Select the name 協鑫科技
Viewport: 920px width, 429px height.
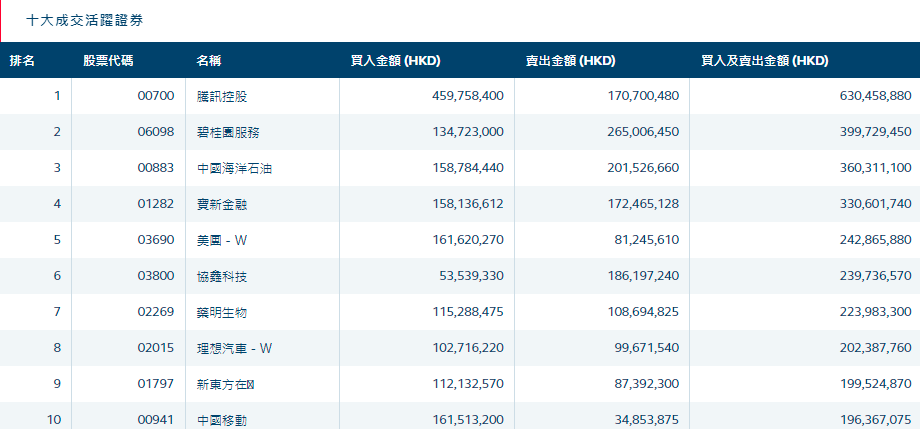(x=222, y=276)
